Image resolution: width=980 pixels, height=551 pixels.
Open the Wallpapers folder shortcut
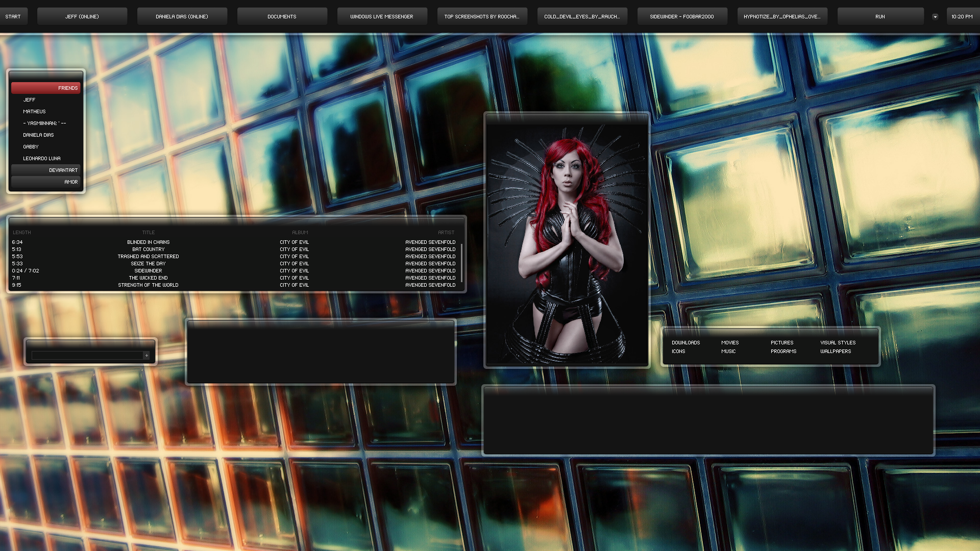click(x=836, y=352)
